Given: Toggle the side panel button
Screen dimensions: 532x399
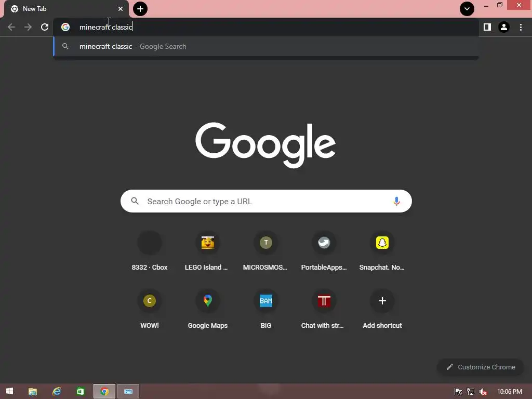Looking at the screenshot, I should pyautogui.click(x=487, y=27).
